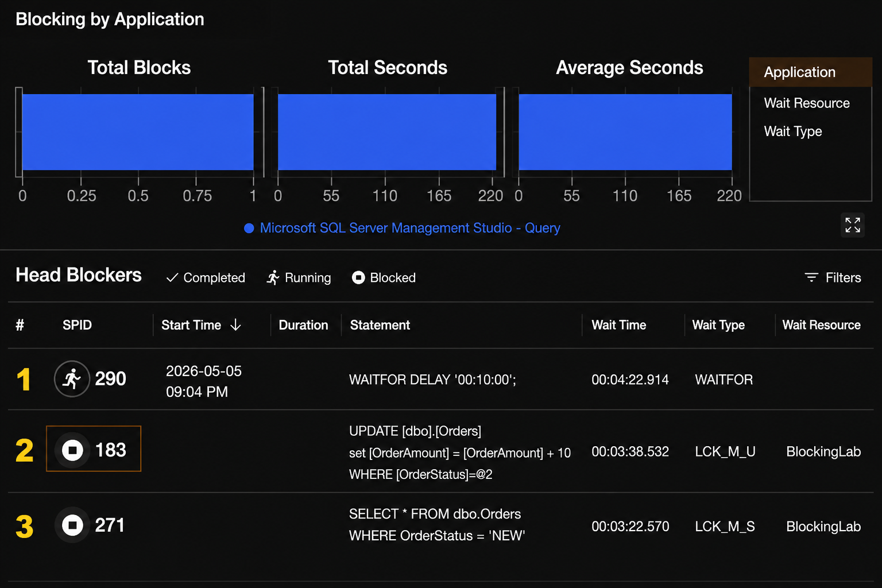Click the Wait Time column header
The width and height of the screenshot is (882, 588).
[619, 325]
